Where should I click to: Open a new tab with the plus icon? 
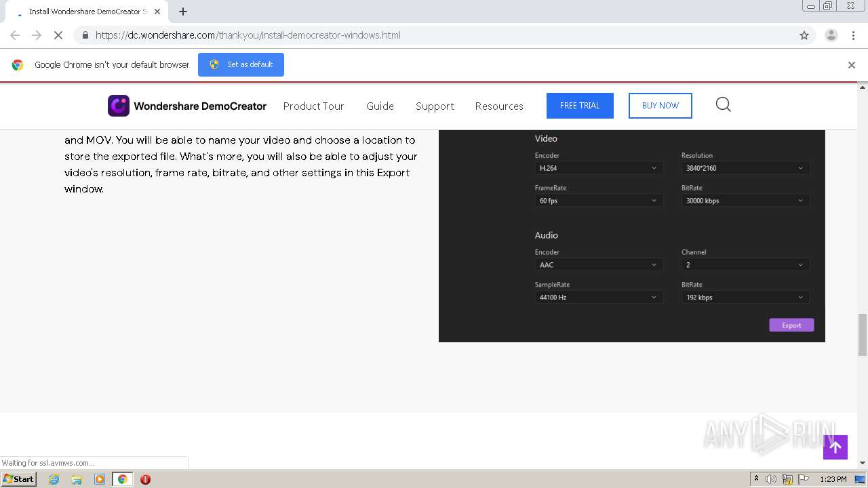coord(183,12)
